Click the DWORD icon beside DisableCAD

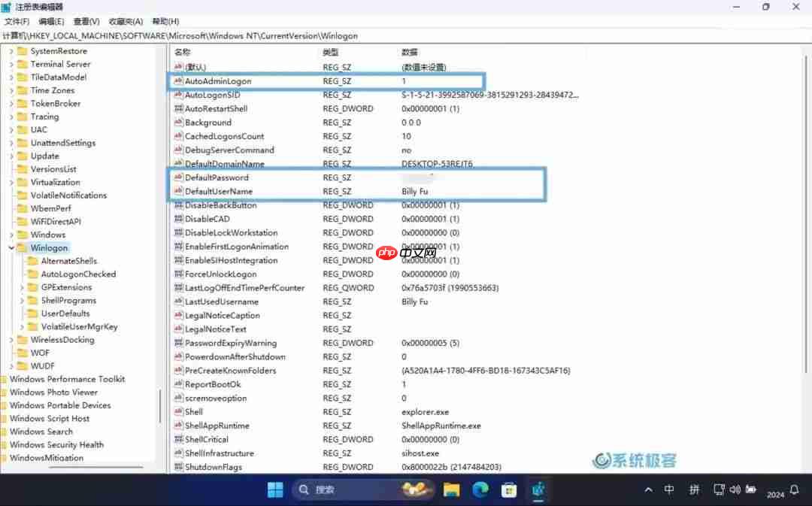(x=179, y=219)
